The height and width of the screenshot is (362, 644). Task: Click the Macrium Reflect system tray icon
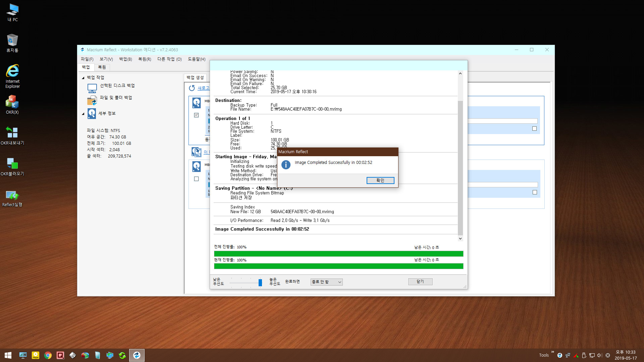pos(559,355)
